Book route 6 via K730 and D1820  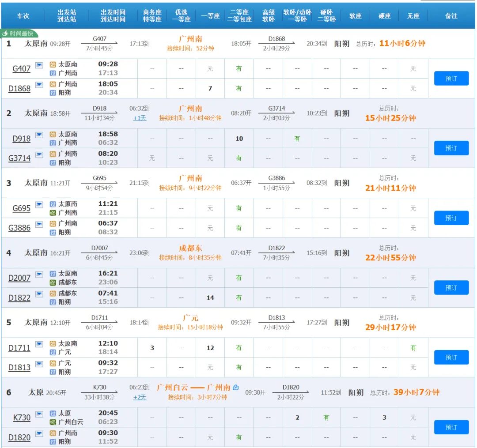(451, 427)
